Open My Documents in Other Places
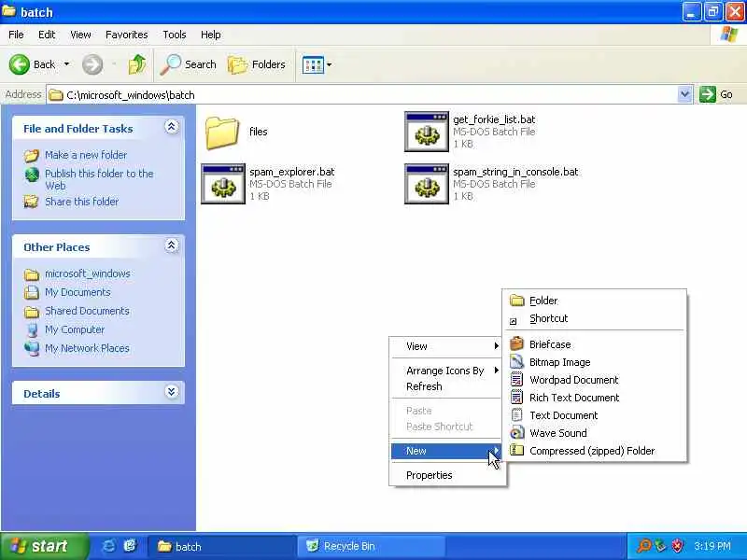 (78, 292)
